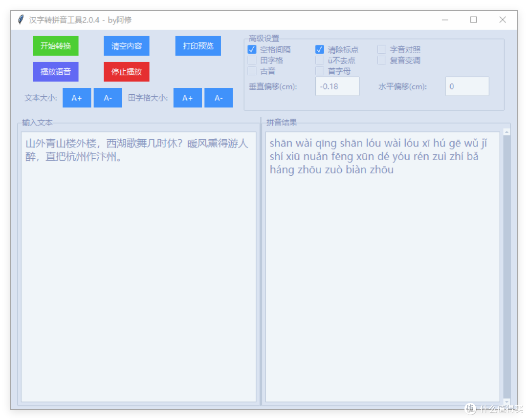
Task: Check the 古音 option
Action: pos(252,71)
